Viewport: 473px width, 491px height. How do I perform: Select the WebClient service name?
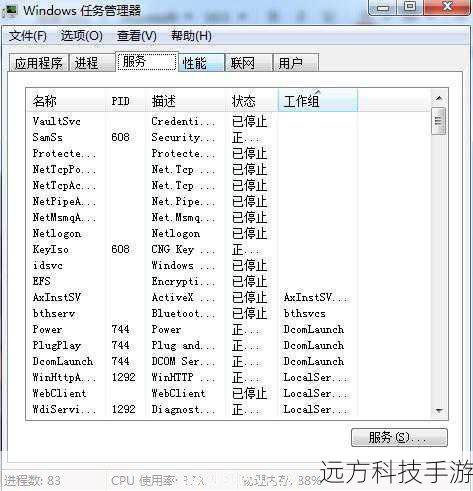[x=59, y=393]
